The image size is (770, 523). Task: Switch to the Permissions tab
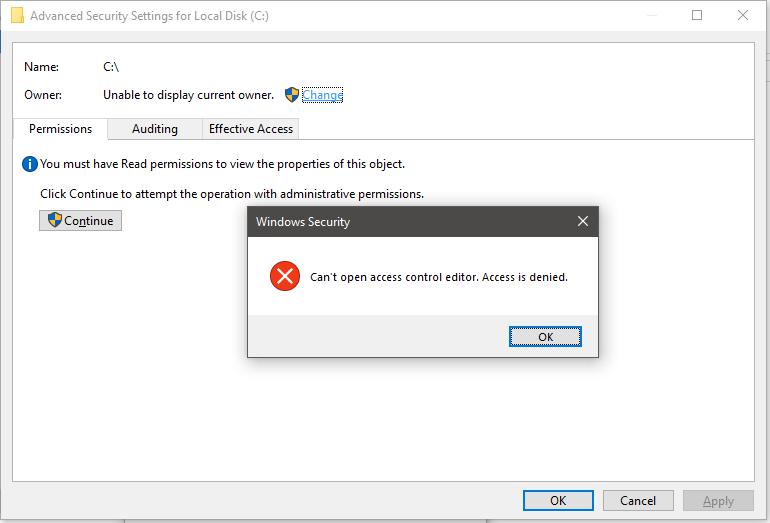click(60, 129)
